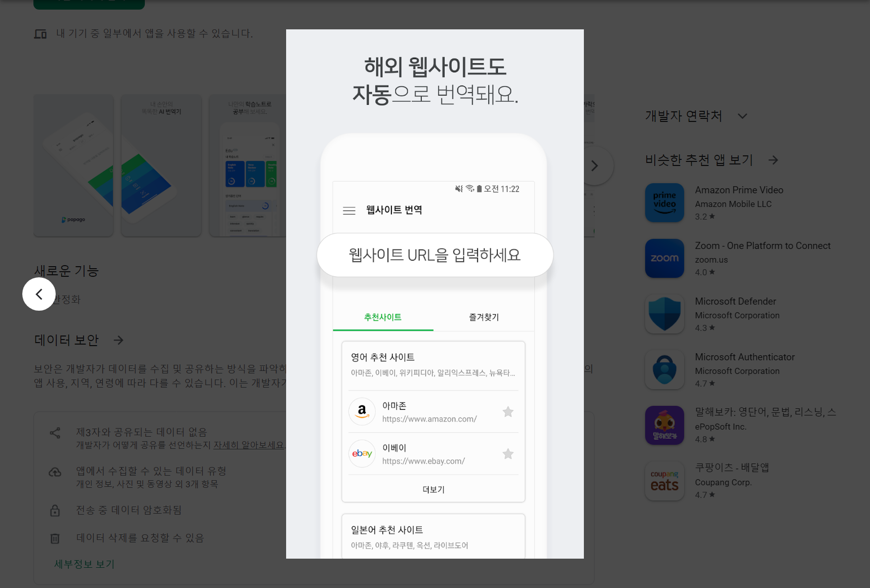The image size is (870, 588).
Task: Click the Amazon Mobile LLC developer name
Action: click(x=733, y=204)
